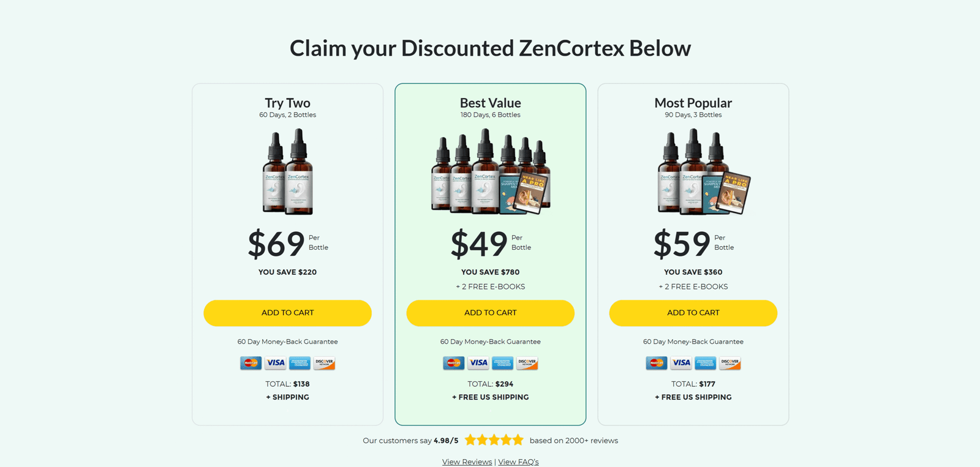This screenshot has height=467, width=980.
Task: Open the View FAQ's link
Action: (518, 461)
